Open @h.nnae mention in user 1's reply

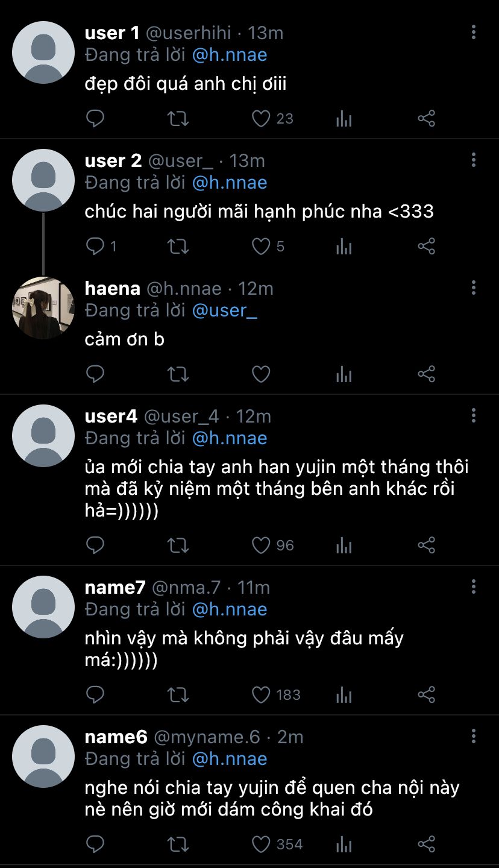230,55
